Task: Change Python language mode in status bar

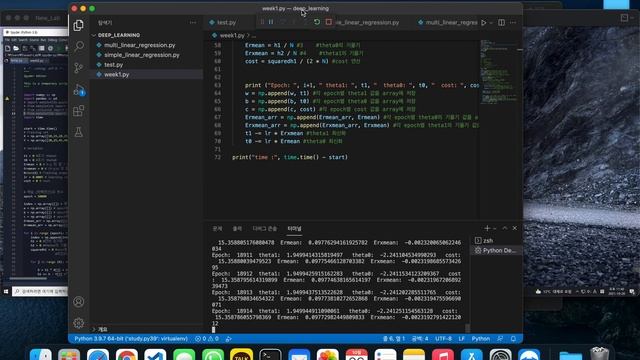Action: coord(480,339)
